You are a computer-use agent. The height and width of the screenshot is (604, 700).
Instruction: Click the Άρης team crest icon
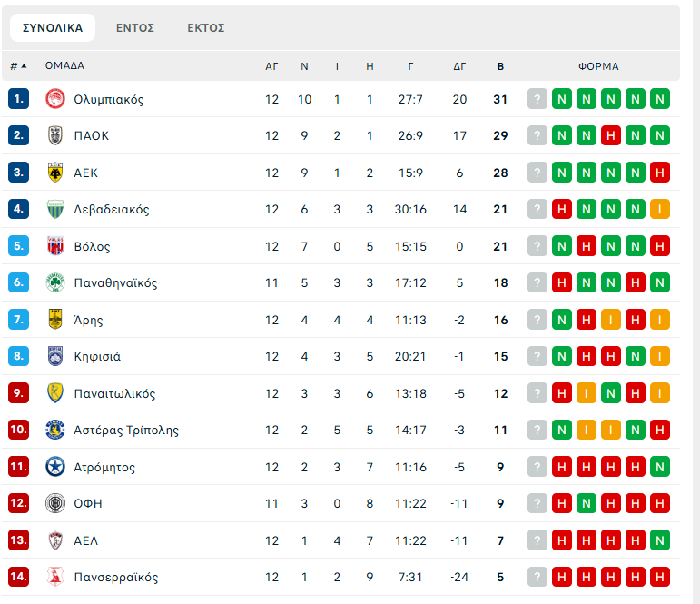[55, 320]
